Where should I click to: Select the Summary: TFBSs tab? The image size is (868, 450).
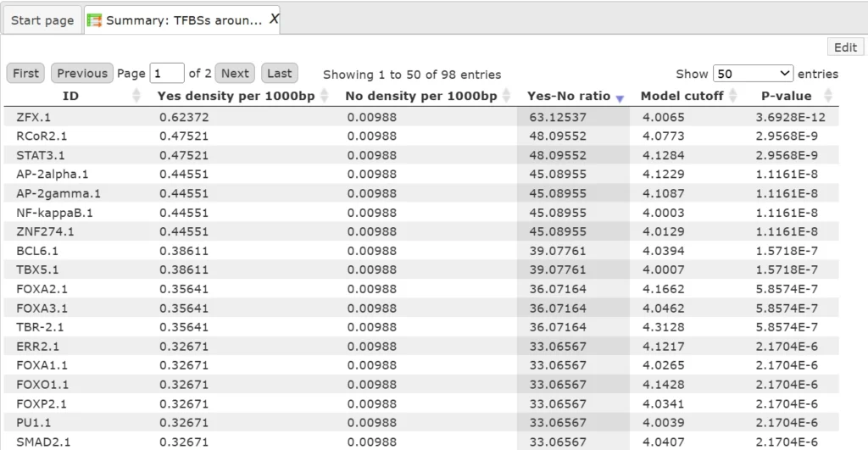click(x=183, y=20)
